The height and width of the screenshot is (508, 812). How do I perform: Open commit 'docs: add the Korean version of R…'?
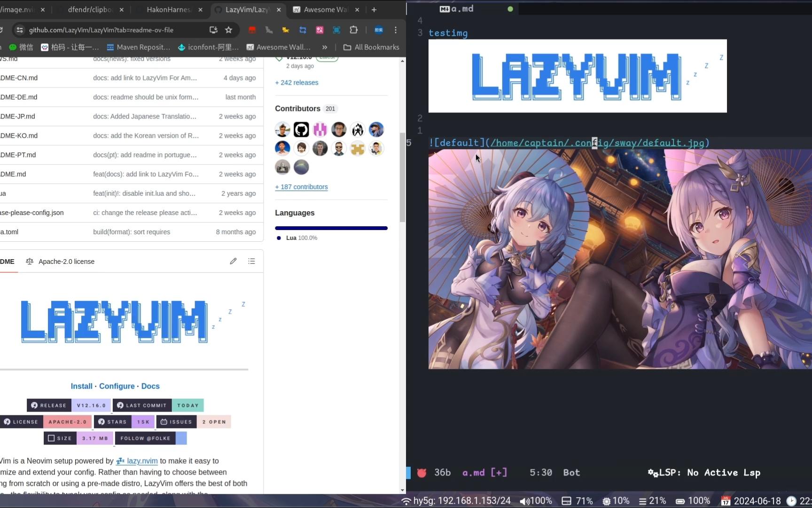[x=146, y=135]
